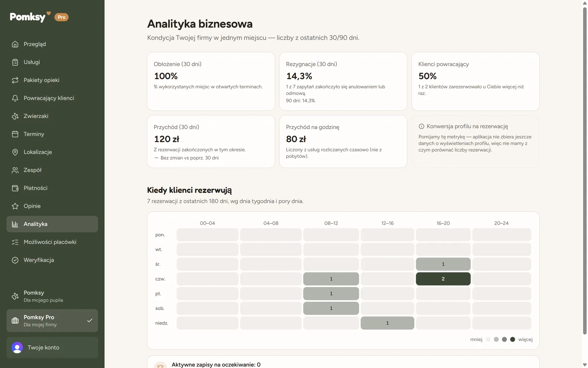Screen dimensions: 588x368
Task: Click the heatmap cell śr. 16–20 showing 1
Action: [x=443, y=264]
